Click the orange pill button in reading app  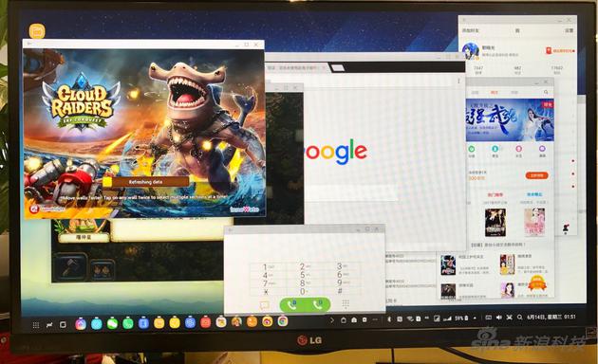[x=536, y=175]
